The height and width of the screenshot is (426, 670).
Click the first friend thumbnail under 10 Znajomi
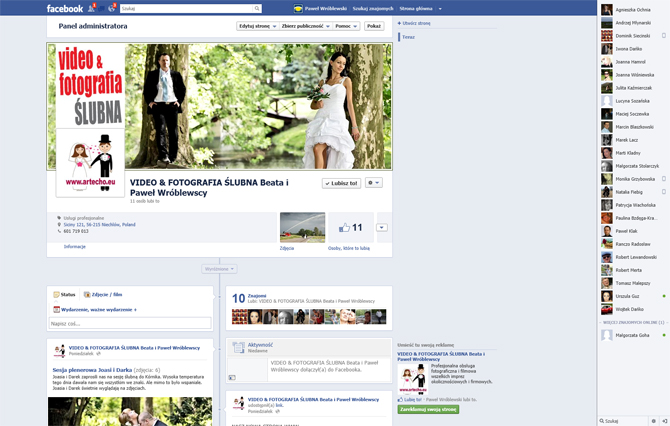[240, 317]
